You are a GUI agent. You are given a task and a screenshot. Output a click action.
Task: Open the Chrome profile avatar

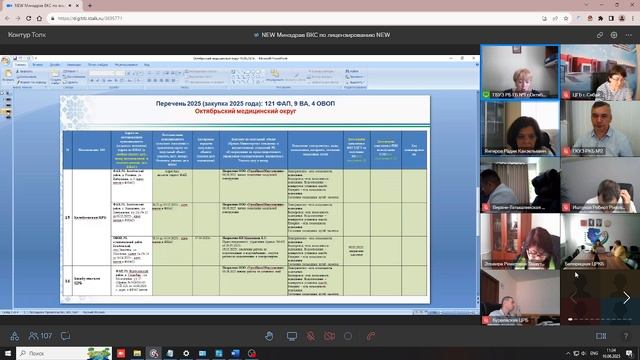(x=622, y=18)
